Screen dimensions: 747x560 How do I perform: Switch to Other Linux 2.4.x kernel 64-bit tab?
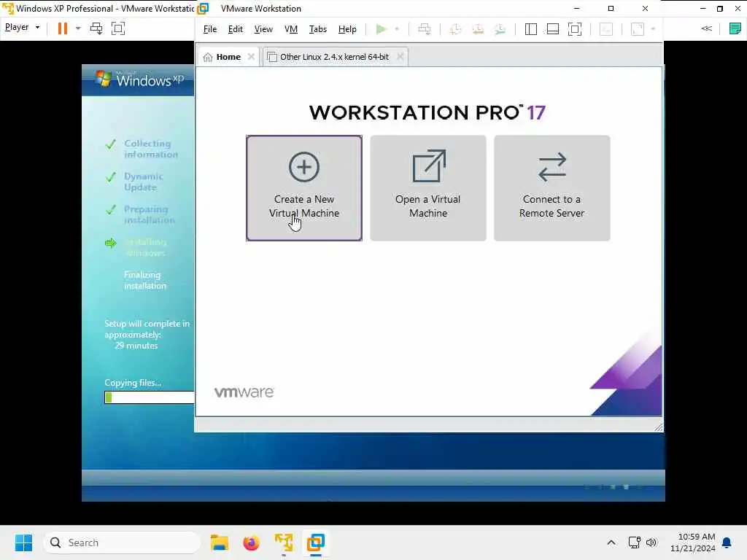coord(334,57)
